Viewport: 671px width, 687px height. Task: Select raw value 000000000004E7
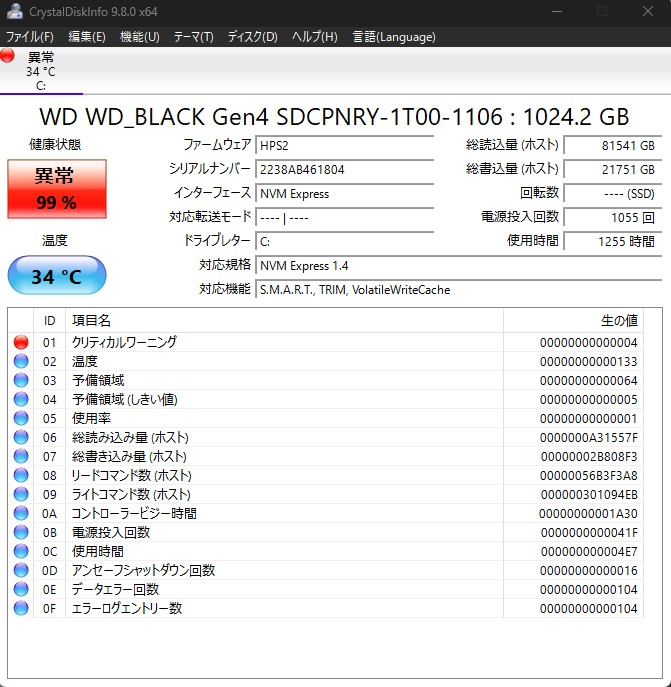(589, 552)
